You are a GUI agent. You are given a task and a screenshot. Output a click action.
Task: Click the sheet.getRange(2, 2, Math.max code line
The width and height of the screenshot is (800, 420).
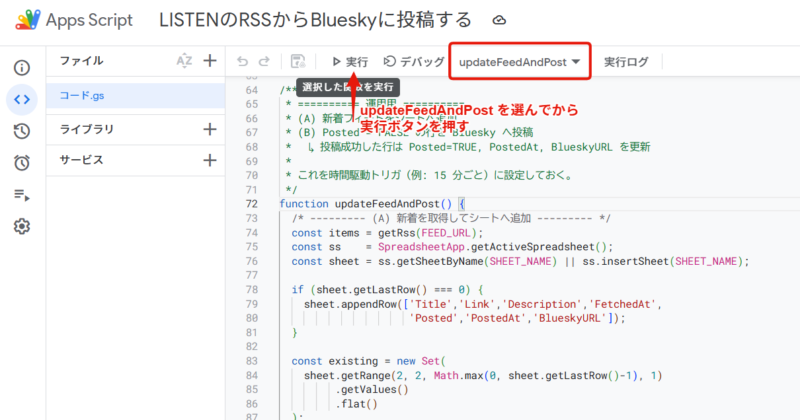click(483, 376)
